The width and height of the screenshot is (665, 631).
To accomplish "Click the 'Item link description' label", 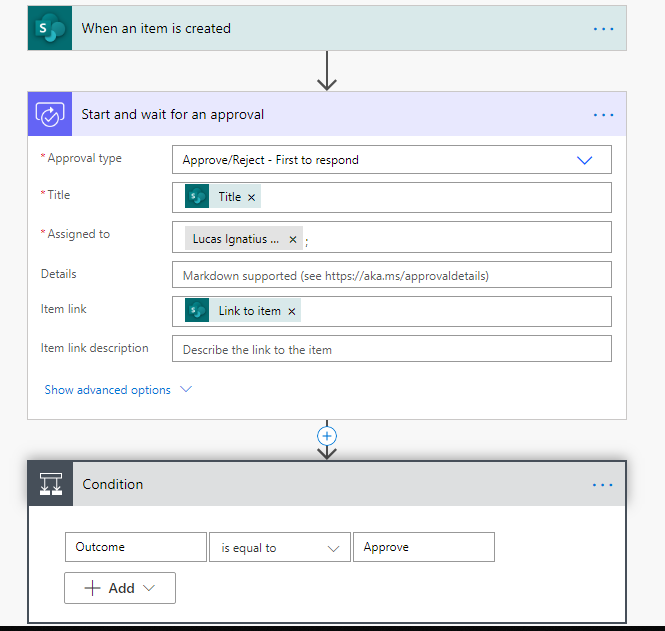I will point(95,348).
